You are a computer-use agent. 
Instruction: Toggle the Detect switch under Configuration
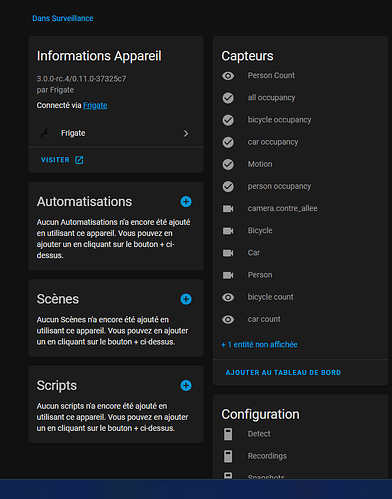pyautogui.click(x=228, y=434)
